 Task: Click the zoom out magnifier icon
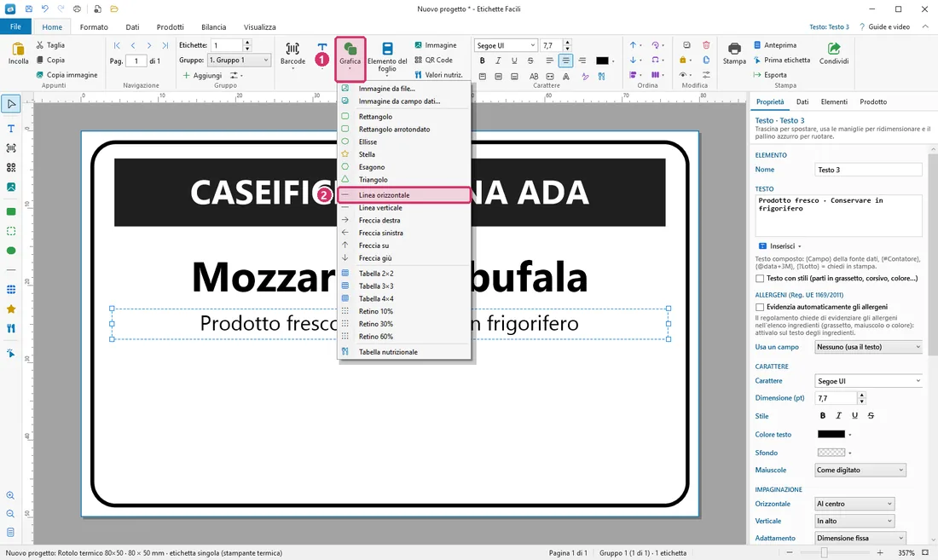point(11,514)
